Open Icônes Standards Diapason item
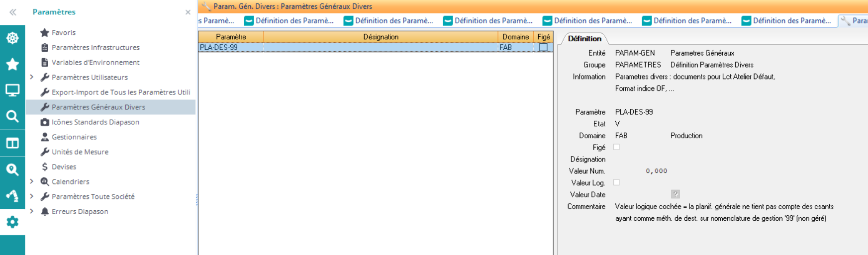 [95, 122]
